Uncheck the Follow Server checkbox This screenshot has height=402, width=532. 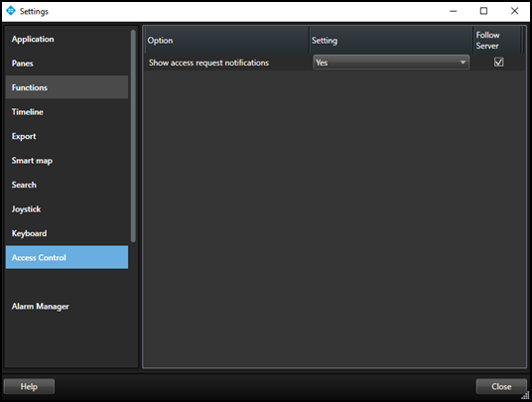pos(498,63)
